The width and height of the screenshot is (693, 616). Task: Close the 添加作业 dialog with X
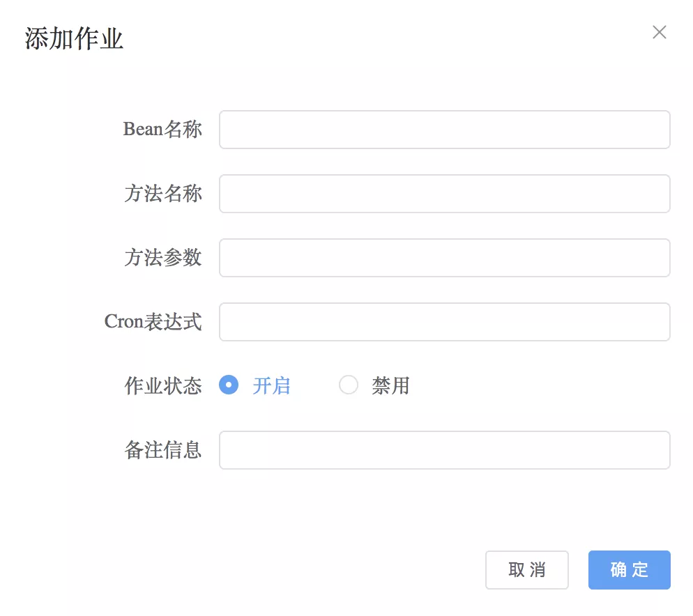click(659, 32)
